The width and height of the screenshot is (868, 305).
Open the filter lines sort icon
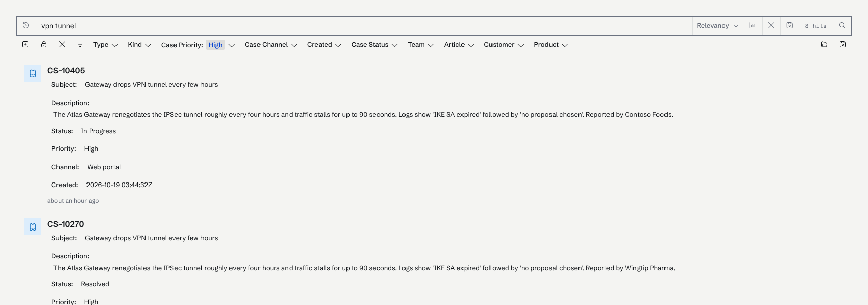click(80, 44)
